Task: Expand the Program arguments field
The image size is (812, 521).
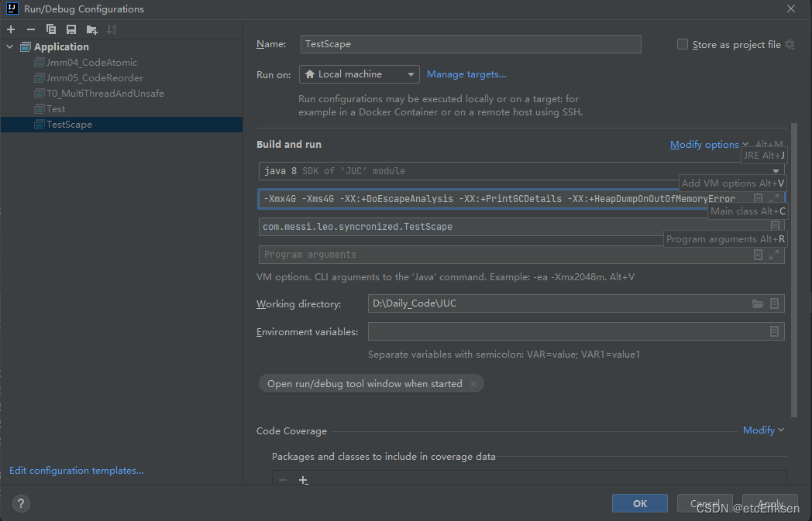Action: 774,255
